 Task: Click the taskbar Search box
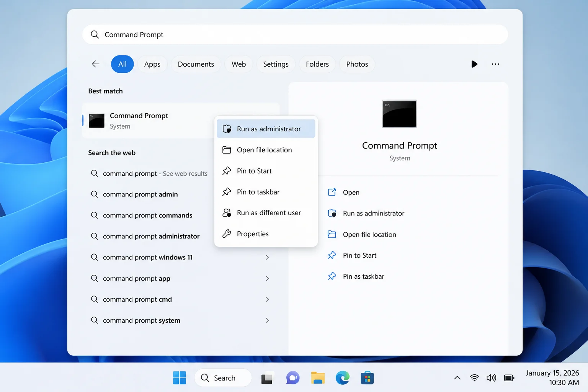[x=223, y=378]
